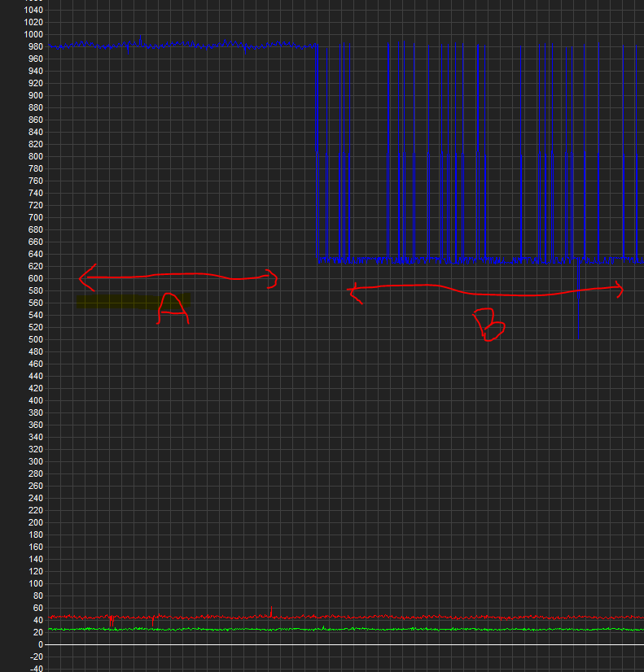Click the 60 y-axis label
The image size is (644, 672).
pyautogui.click(x=38, y=609)
